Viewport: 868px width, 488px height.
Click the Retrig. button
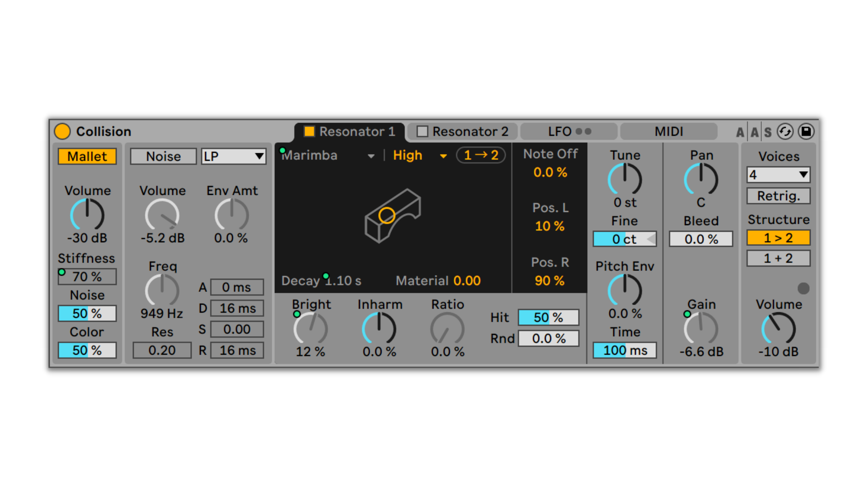click(x=778, y=196)
